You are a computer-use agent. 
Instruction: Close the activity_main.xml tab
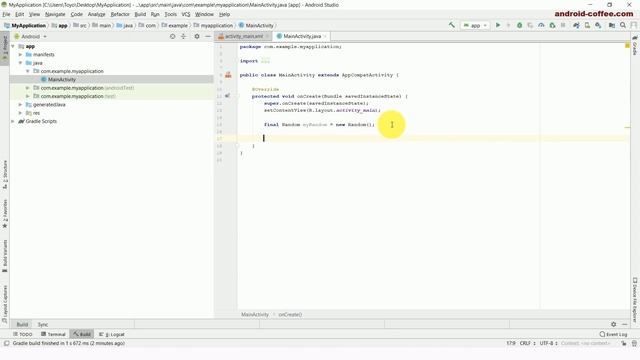267,36
